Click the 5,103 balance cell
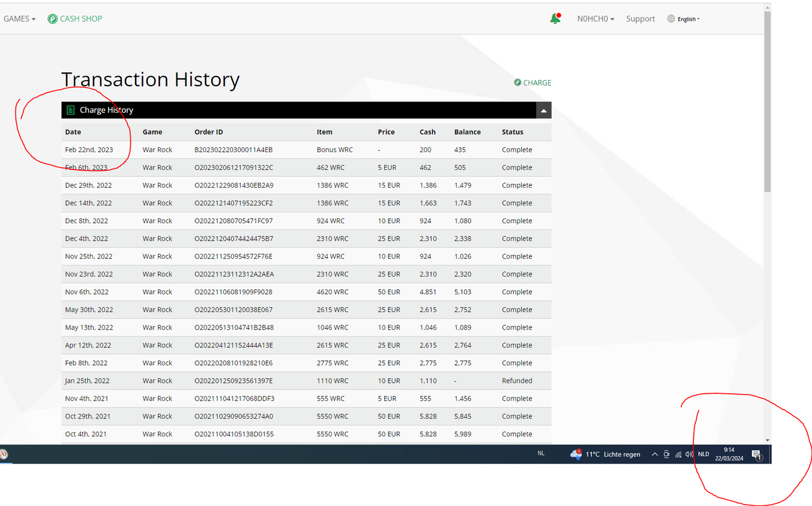 (462, 292)
